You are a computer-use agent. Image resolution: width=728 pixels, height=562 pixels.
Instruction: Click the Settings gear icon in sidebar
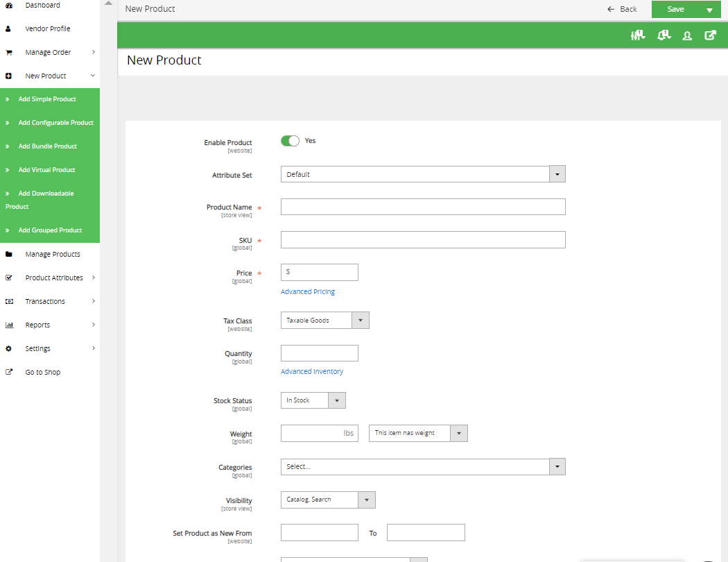coord(9,349)
